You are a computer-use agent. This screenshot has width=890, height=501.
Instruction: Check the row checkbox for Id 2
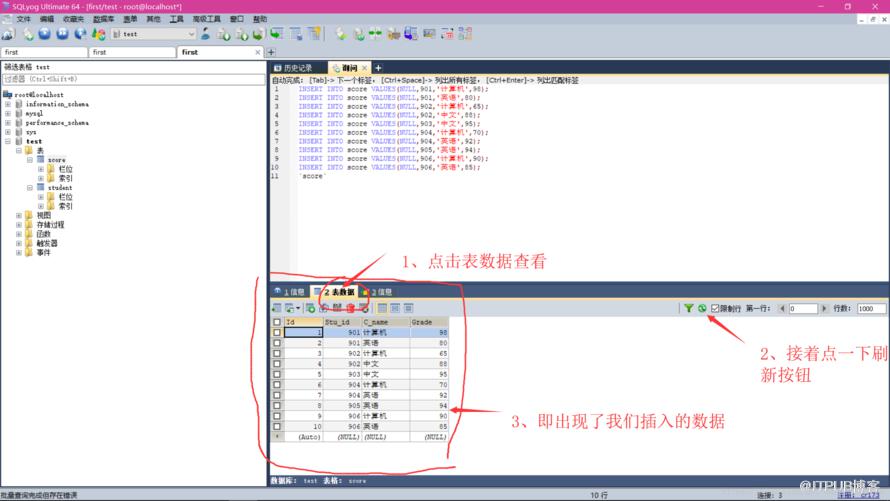tap(277, 343)
